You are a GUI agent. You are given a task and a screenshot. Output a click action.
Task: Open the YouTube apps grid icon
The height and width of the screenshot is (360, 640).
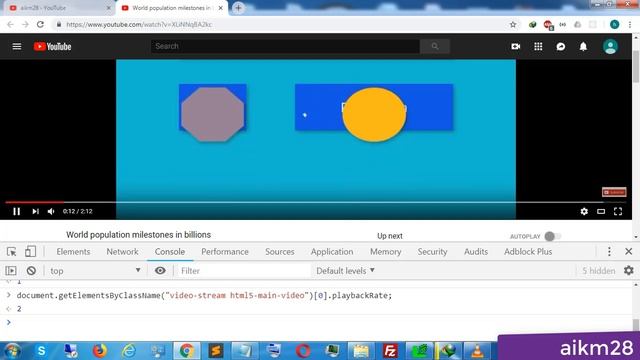click(x=538, y=47)
